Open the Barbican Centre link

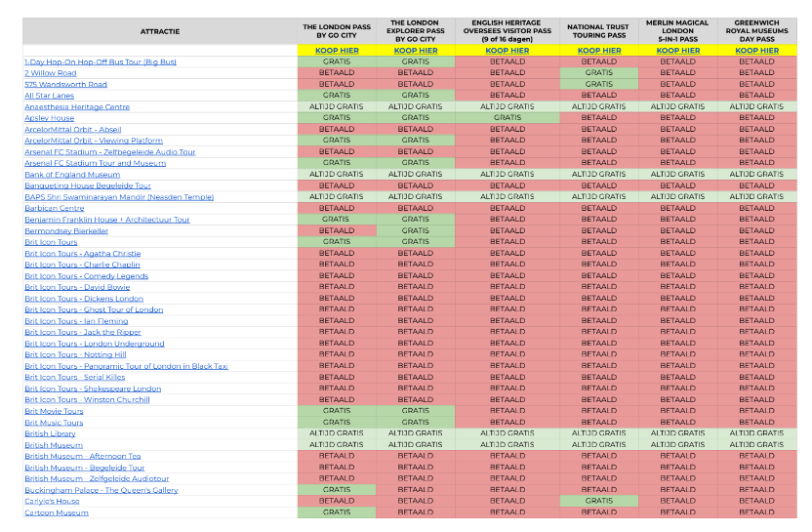(55, 208)
